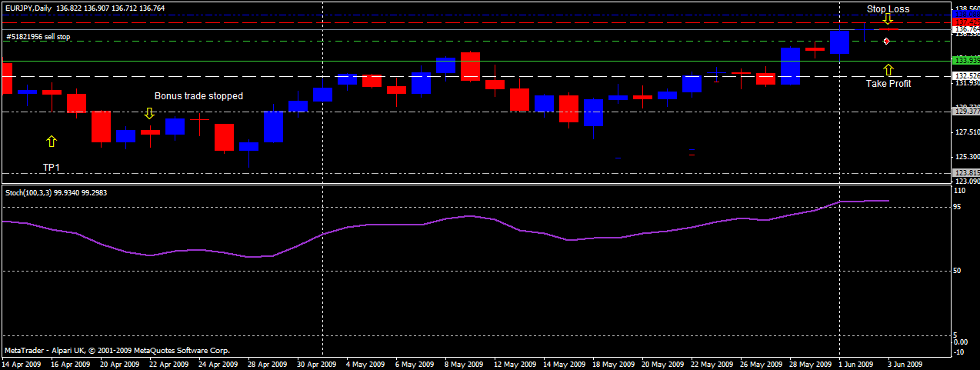Click the EURJPY,Daily chart title
This screenshot has width=980, height=370.
tap(28, 8)
